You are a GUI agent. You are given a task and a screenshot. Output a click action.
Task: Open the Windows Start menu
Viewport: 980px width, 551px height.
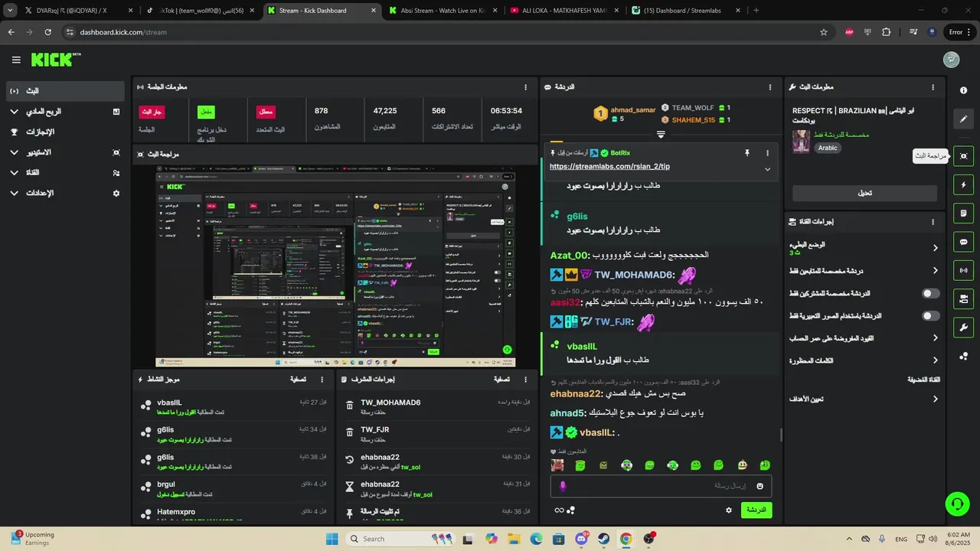[332, 539]
